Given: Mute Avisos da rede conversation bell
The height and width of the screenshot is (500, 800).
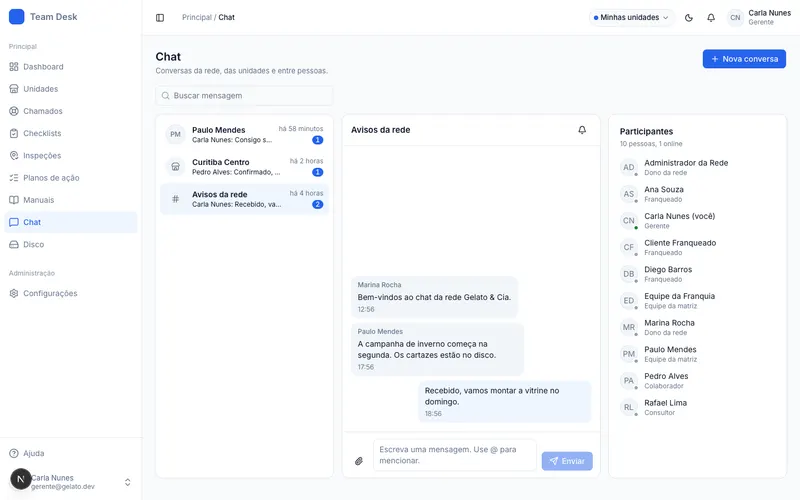Looking at the screenshot, I should tap(582, 130).
